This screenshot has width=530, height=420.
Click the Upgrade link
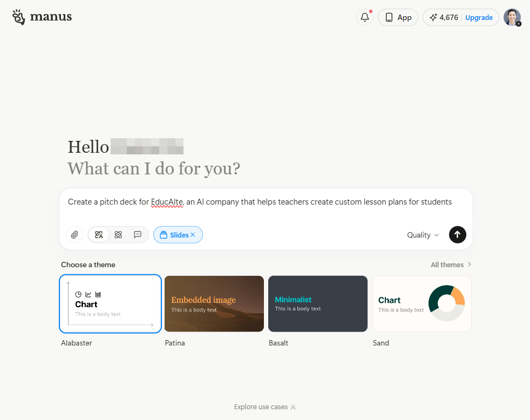click(x=479, y=18)
